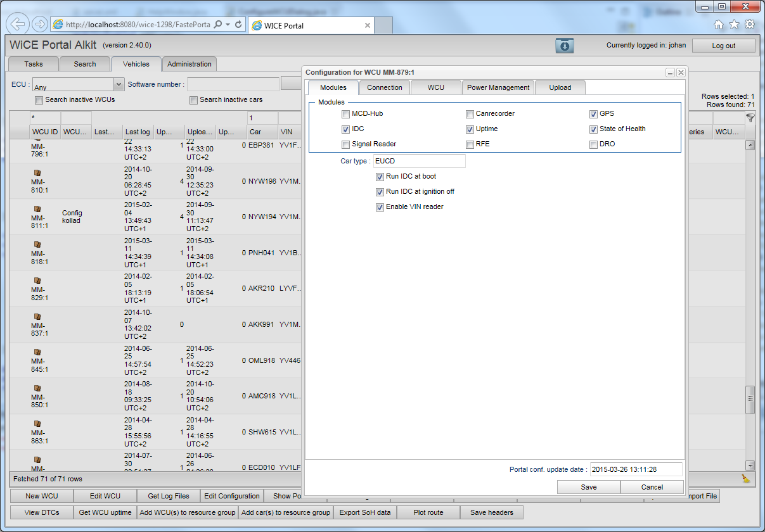This screenshot has width=765, height=532.
Task: Click the broom clear icon at table footer
Action: pos(745,479)
